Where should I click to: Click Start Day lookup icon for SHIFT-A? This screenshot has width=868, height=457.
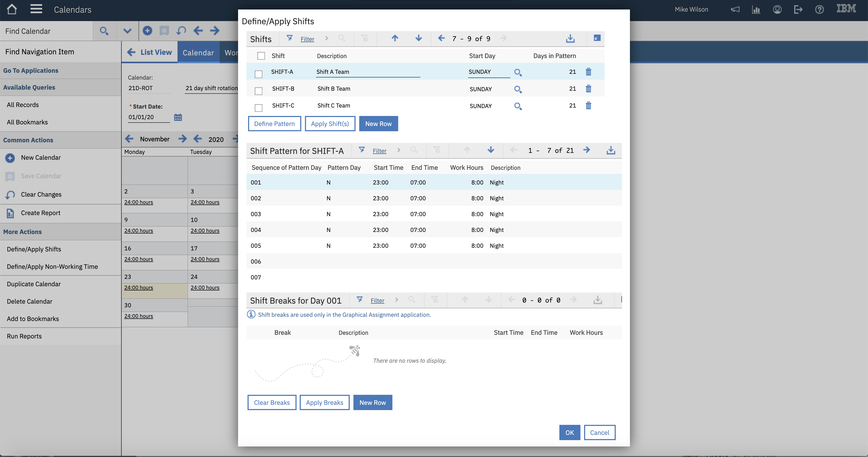click(x=518, y=72)
